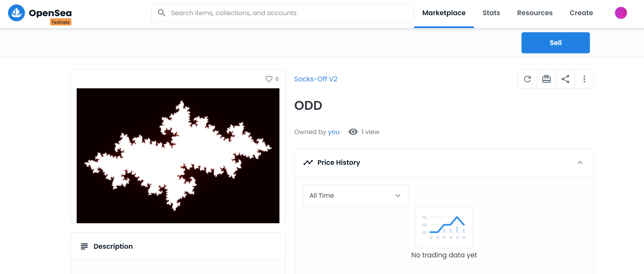This screenshot has width=644, height=274.
Task: Click the refresh/reload metadata icon
Action: [527, 79]
